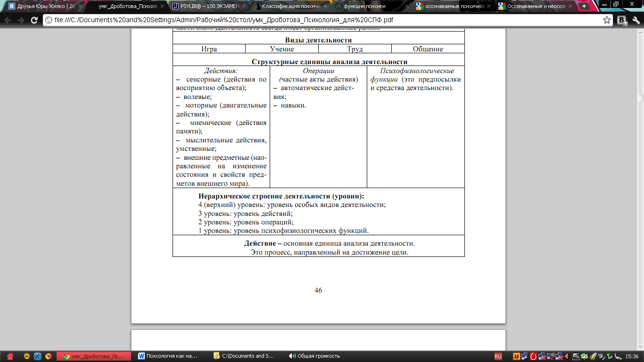644x362 pixels.
Task: Click the Иерархическое строение деятельности heading
Action: point(281,196)
